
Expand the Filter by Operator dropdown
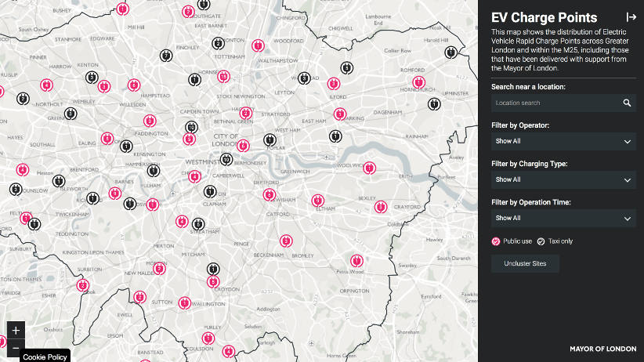(x=563, y=142)
